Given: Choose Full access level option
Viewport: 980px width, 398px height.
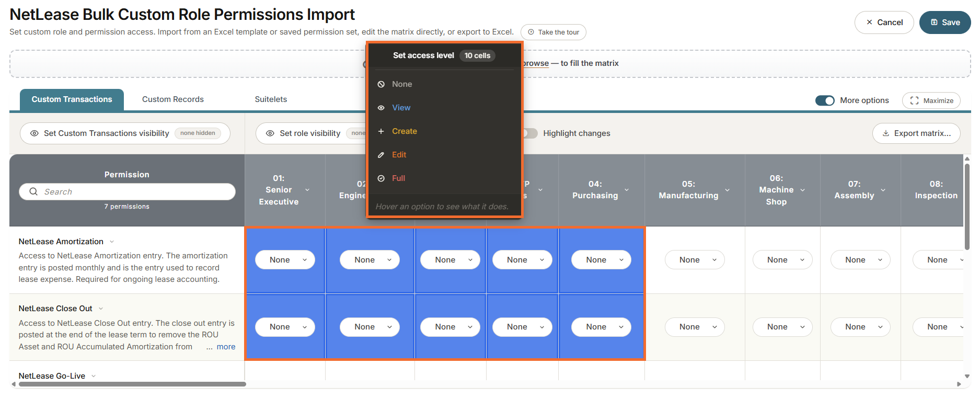Looking at the screenshot, I should tap(444, 178).
